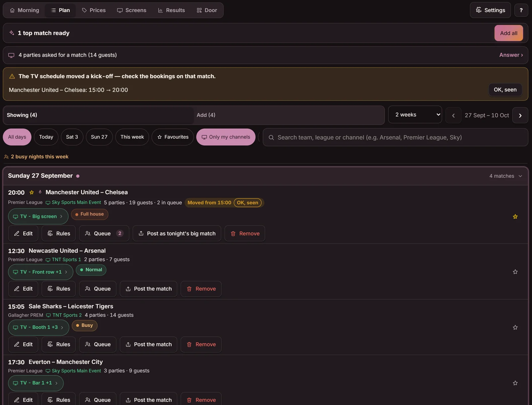This screenshot has width=532, height=405.
Task: Go to the next date range
Action: (520, 115)
